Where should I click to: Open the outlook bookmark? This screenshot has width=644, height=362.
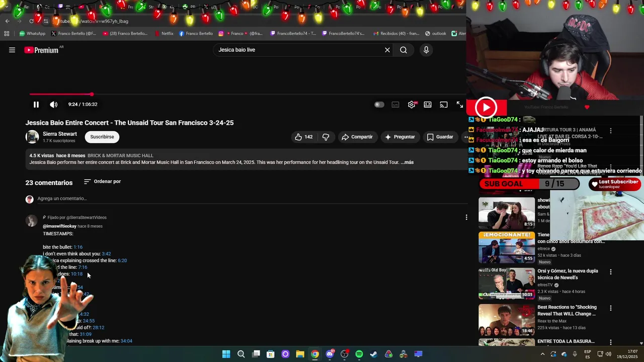436,34
